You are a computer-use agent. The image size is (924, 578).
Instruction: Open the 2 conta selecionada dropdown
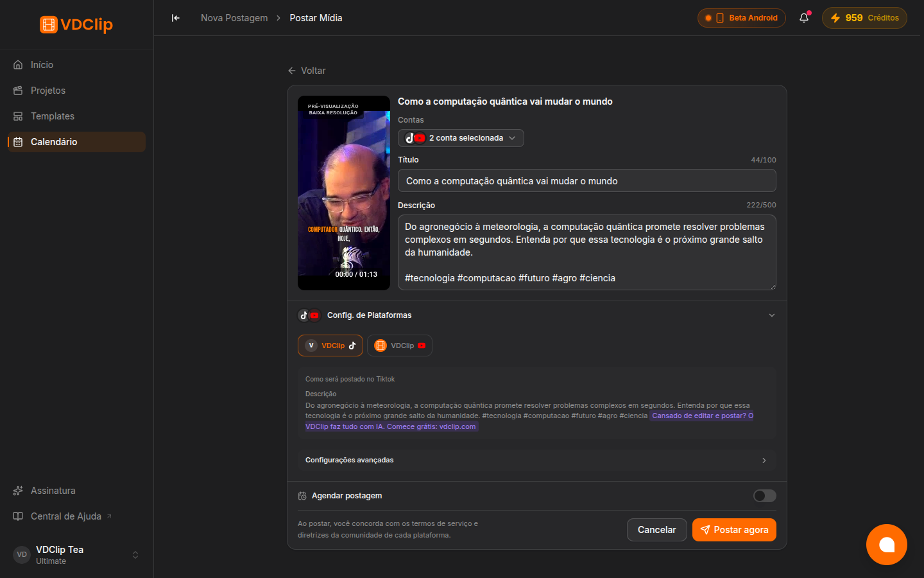pyautogui.click(x=461, y=138)
